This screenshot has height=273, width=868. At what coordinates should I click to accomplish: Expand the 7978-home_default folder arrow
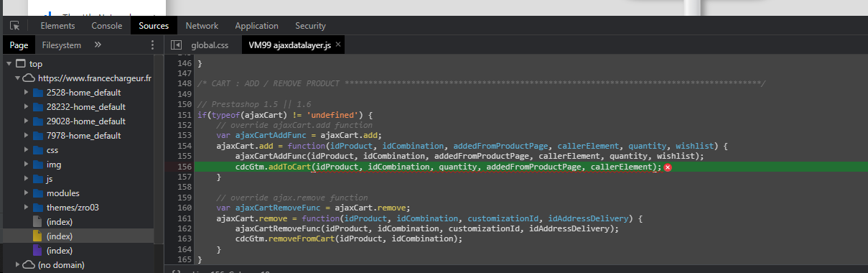(27, 136)
